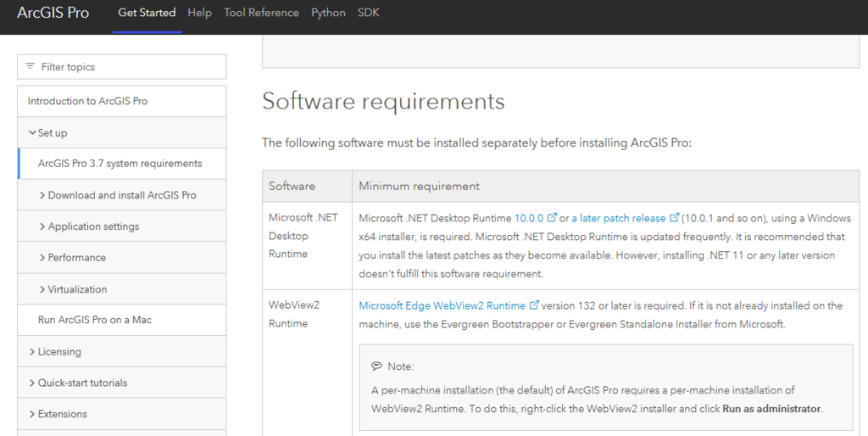This screenshot has width=868, height=436.
Task: Open the Help tab
Action: pyautogui.click(x=199, y=13)
